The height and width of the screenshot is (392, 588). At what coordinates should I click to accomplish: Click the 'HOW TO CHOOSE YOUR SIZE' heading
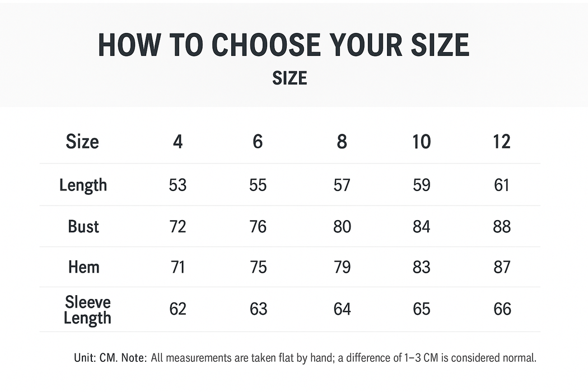click(x=283, y=45)
